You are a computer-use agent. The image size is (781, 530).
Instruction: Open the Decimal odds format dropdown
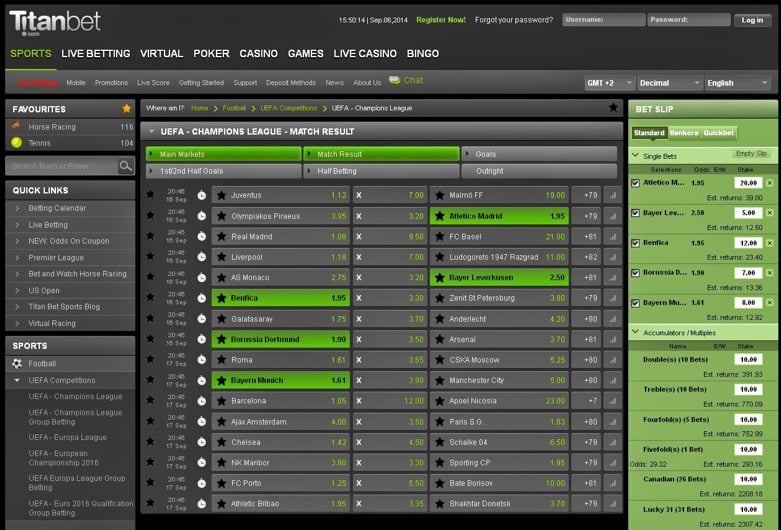669,83
